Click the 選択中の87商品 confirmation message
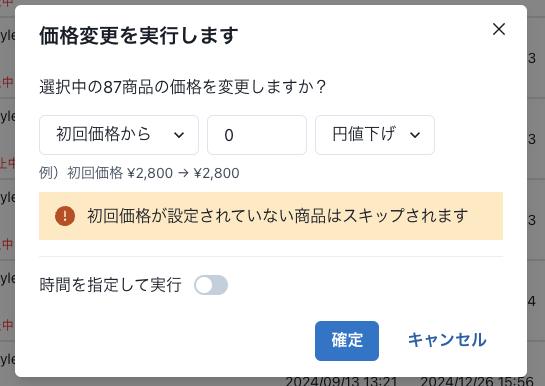This screenshot has height=386, width=545. (x=182, y=87)
